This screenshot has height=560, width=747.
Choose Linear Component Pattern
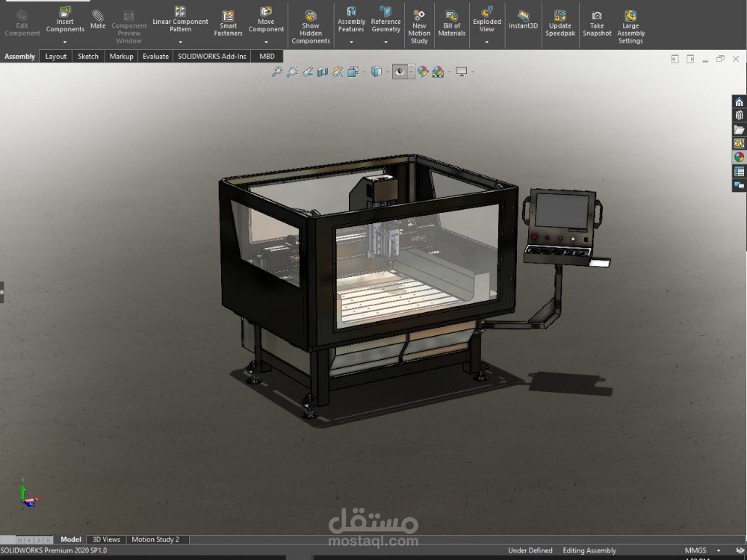[180, 19]
